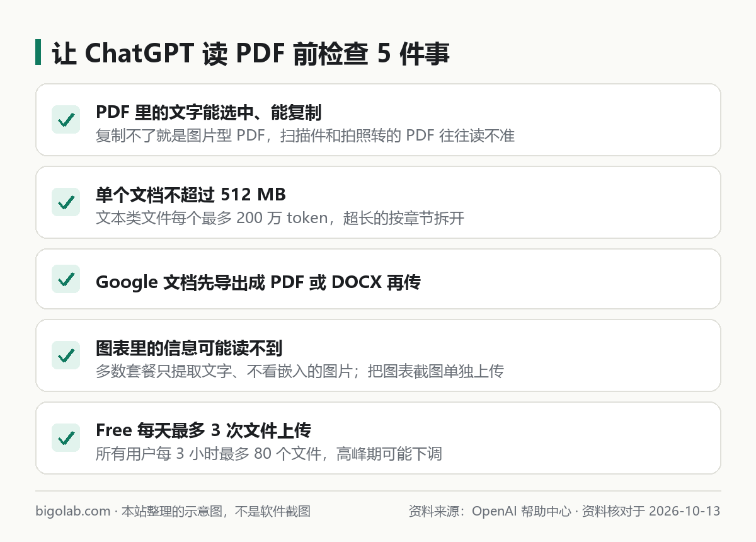Click description '复制不了就是图片型 PDF，扫描件和拍照转的 PDF 往往读不准'
Image resolution: width=756 pixels, height=542 pixels.
[x=305, y=135]
